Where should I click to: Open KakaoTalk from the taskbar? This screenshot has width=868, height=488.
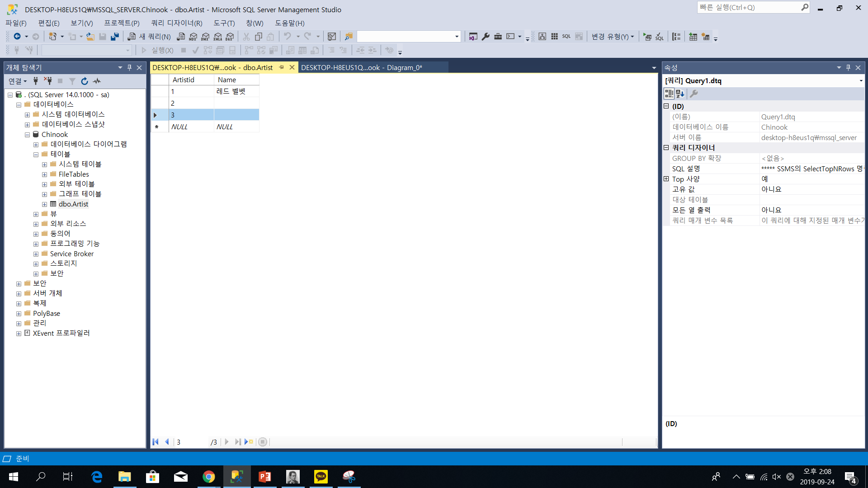321,477
